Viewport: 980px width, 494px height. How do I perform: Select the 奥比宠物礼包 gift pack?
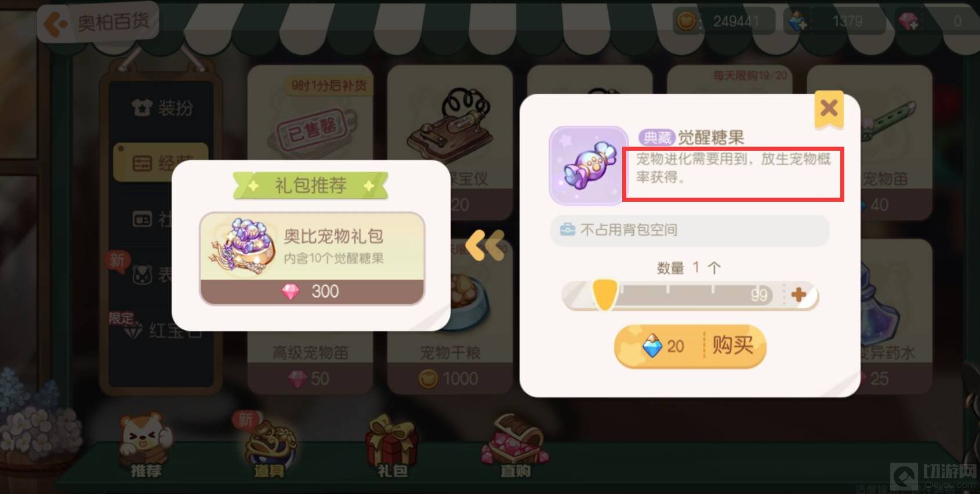coord(312,246)
